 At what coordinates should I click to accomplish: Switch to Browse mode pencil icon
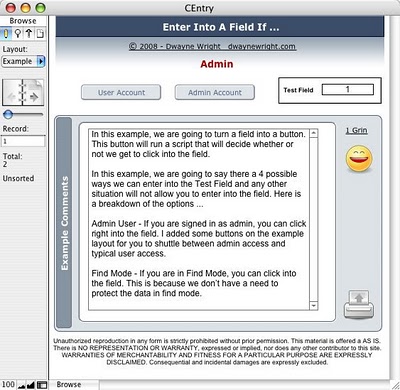tap(6, 34)
